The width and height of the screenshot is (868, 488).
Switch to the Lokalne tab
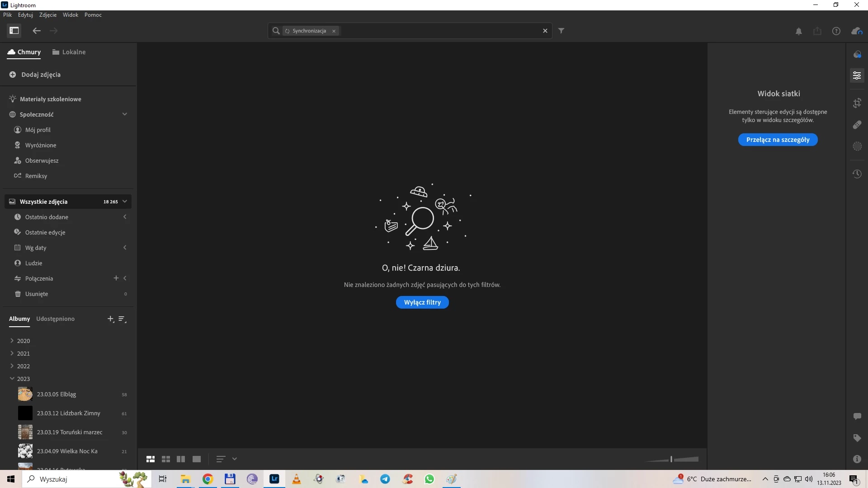tap(69, 52)
